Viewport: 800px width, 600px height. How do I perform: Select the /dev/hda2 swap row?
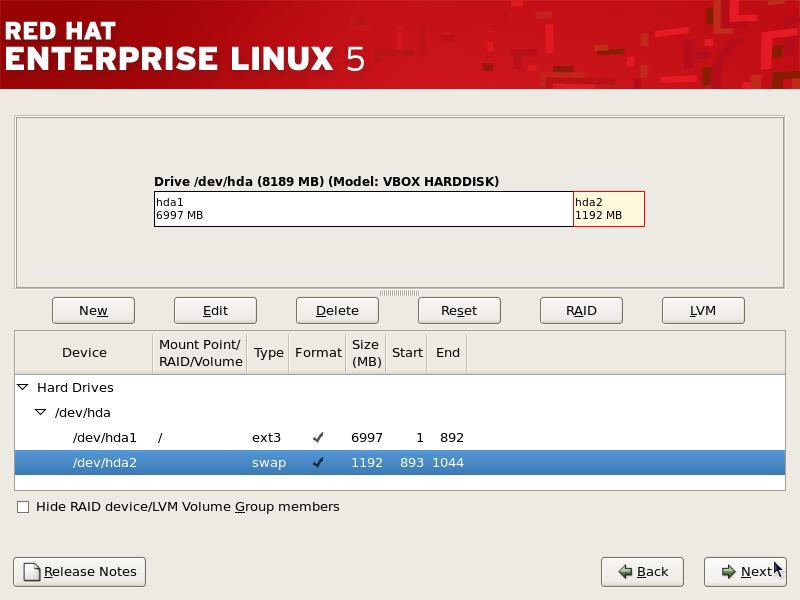pos(400,463)
